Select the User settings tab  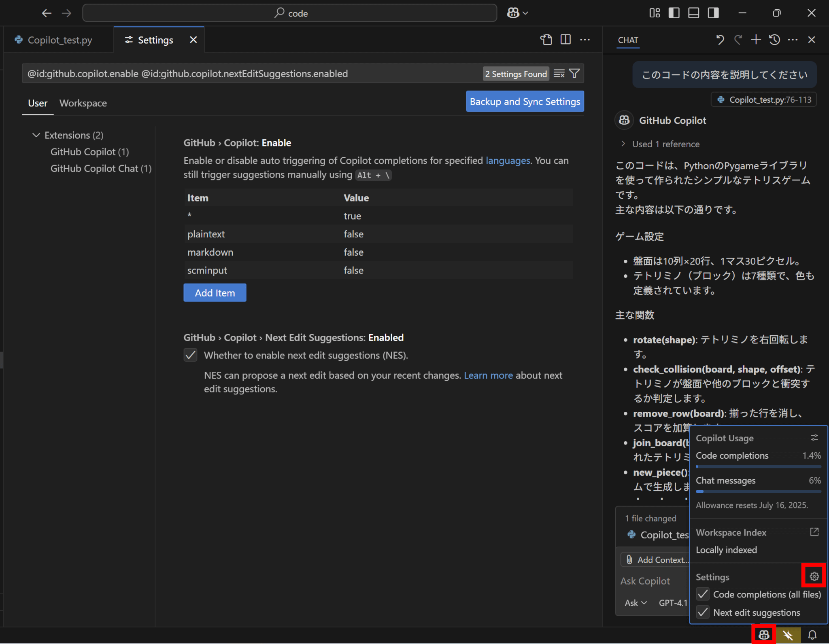click(x=38, y=103)
